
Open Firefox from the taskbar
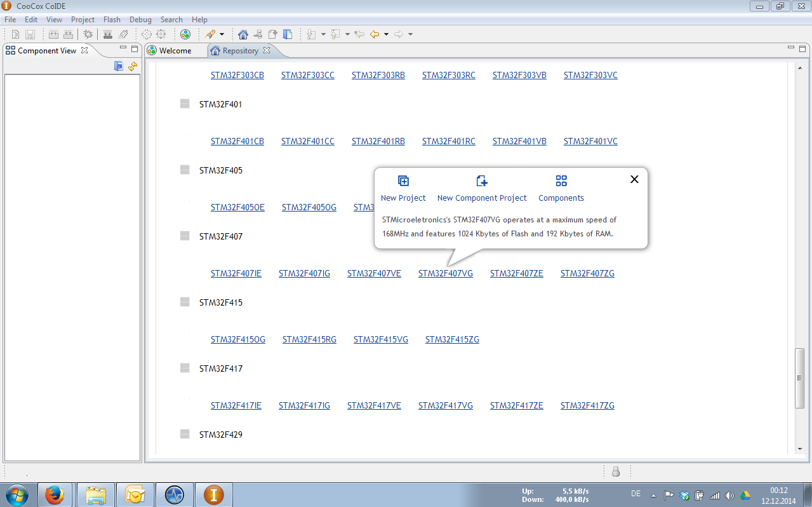55,495
